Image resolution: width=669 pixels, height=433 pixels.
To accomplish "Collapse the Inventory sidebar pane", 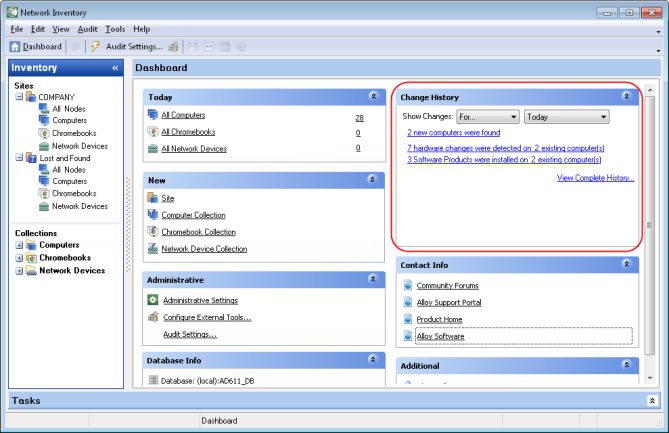I will [115, 68].
